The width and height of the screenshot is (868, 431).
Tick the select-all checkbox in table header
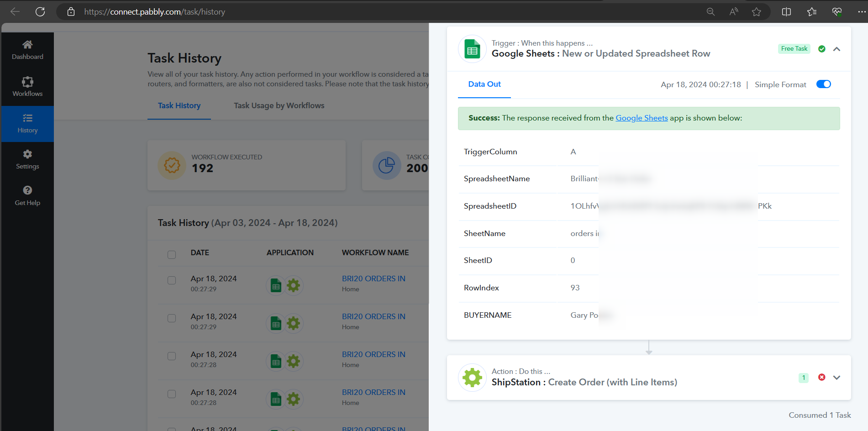[x=172, y=254]
